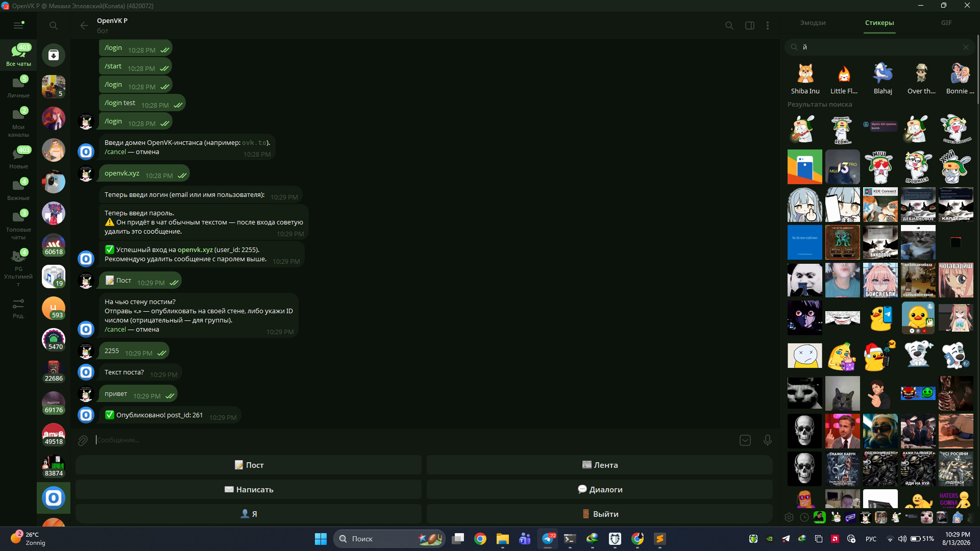This screenshot has width=980, height=551.
Task: Click the Пост bot keyboard button
Action: click(x=249, y=465)
